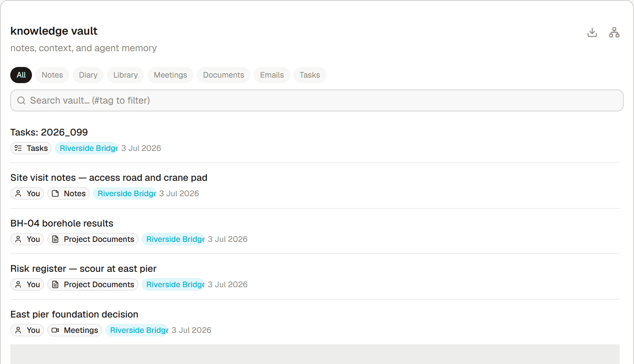The image size is (634, 364).
Task: Switch to the Meetings filter tab
Action: pyautogui.click(x=170, y=75)
